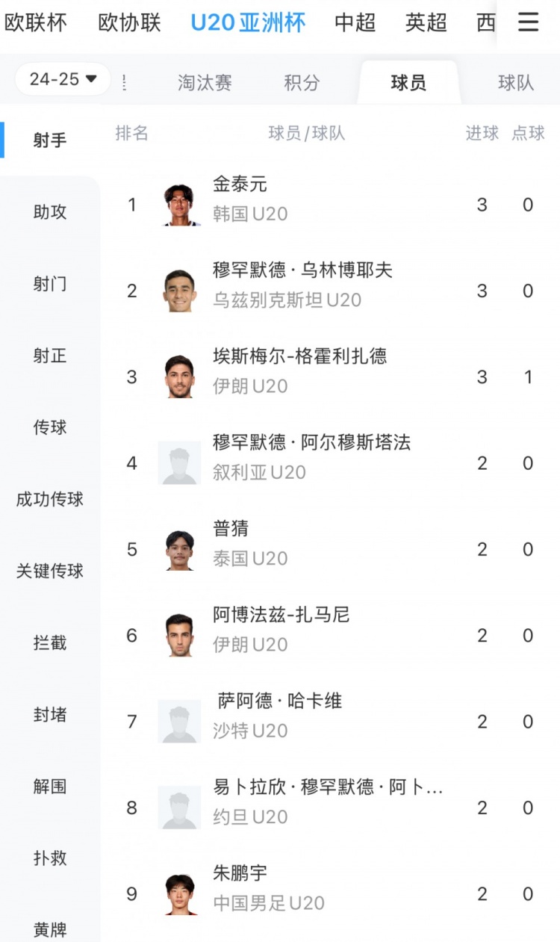Tap the placeholder avatar for 穆罕默德·阿尔穆斯塔法
This screenshot has height=942, width=560.
tap(180, 463)
